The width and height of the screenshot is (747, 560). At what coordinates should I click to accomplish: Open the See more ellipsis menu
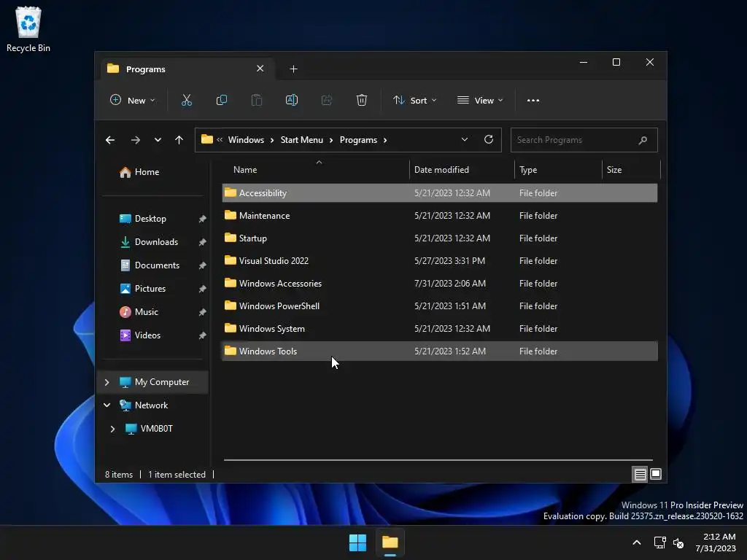point(533,101)
